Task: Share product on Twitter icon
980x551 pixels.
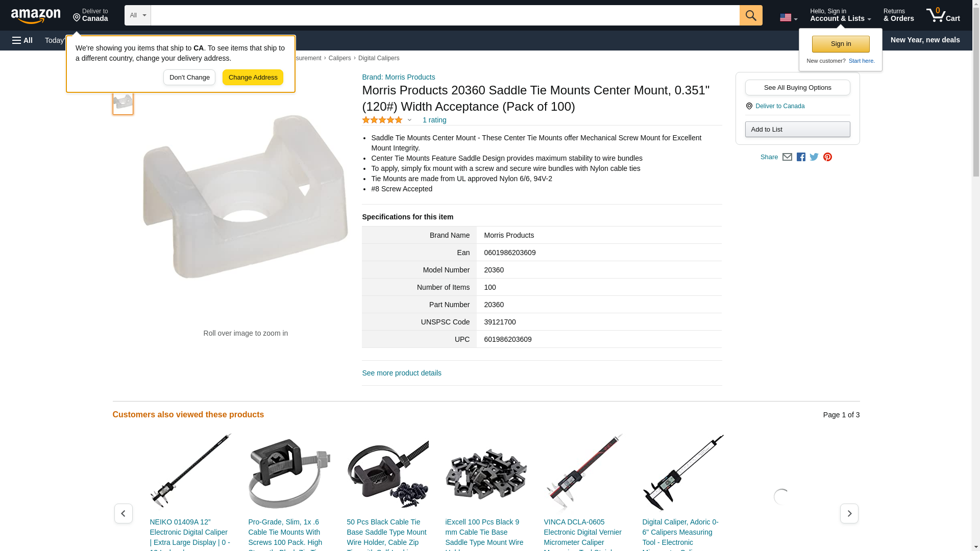Action: tap(814, 157)
